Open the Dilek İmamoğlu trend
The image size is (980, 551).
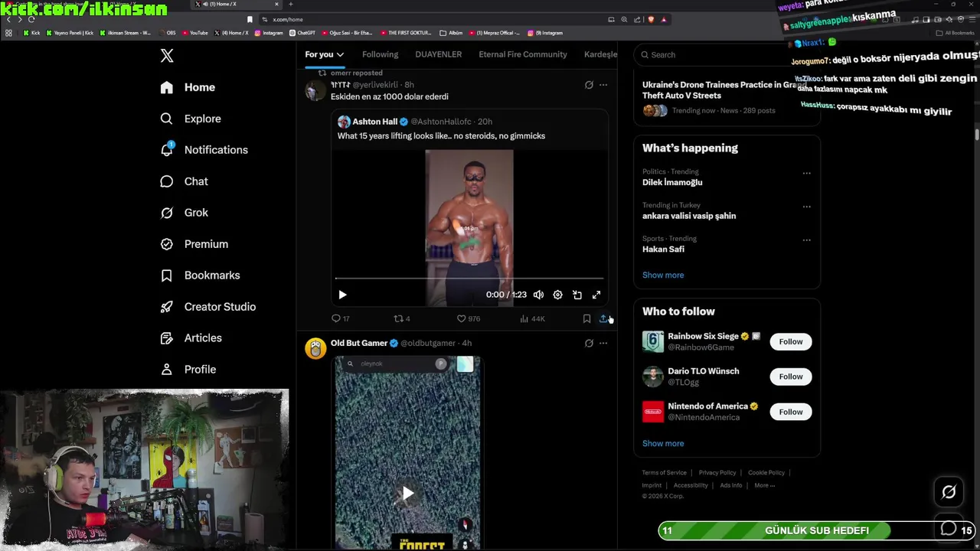[672, 182]
